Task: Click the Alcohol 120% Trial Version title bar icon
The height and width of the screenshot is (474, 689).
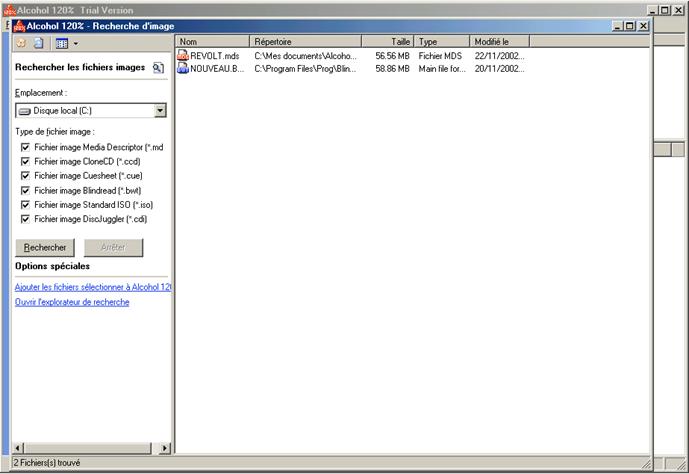Action: click(9, 10)
